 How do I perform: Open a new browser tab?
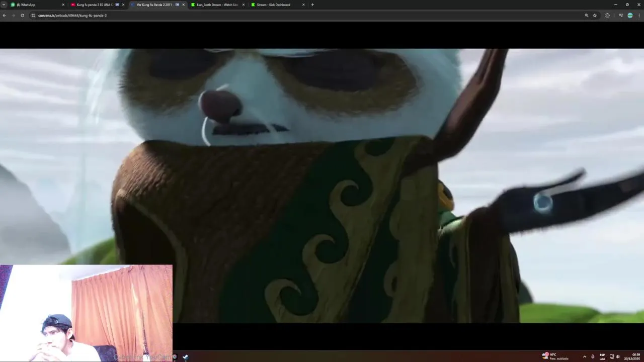[312, 5]
